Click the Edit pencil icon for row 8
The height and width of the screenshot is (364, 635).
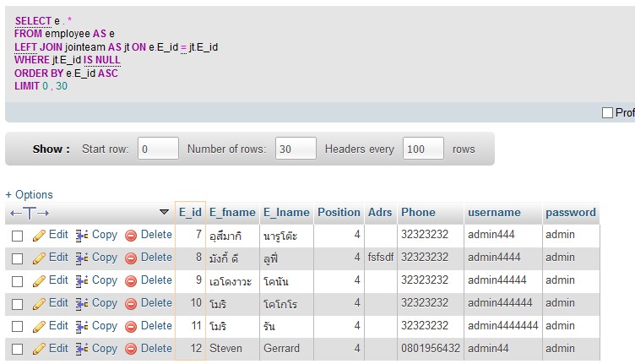(39, 258)
